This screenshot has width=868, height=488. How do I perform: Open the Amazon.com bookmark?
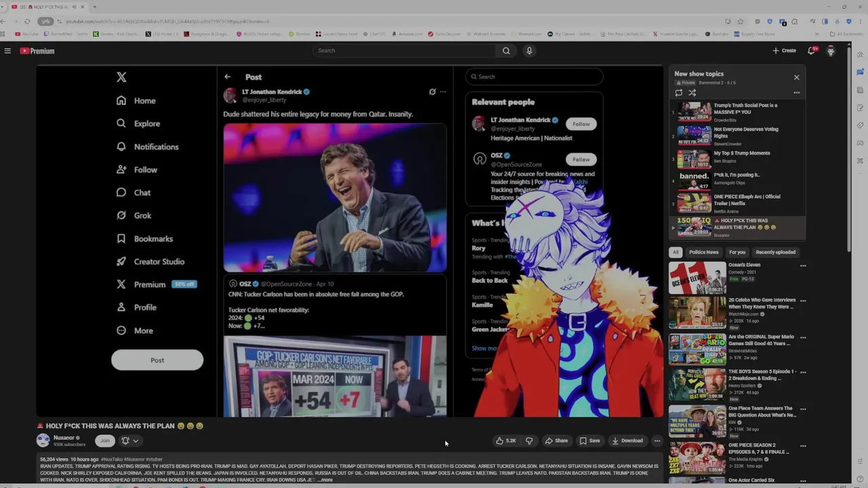[407, 34]
